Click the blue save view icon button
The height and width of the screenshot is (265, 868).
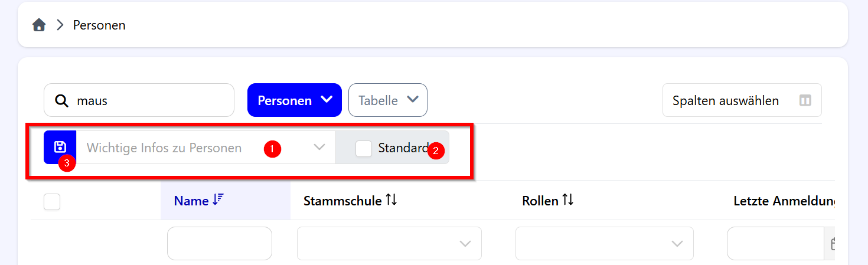point(60,147)
